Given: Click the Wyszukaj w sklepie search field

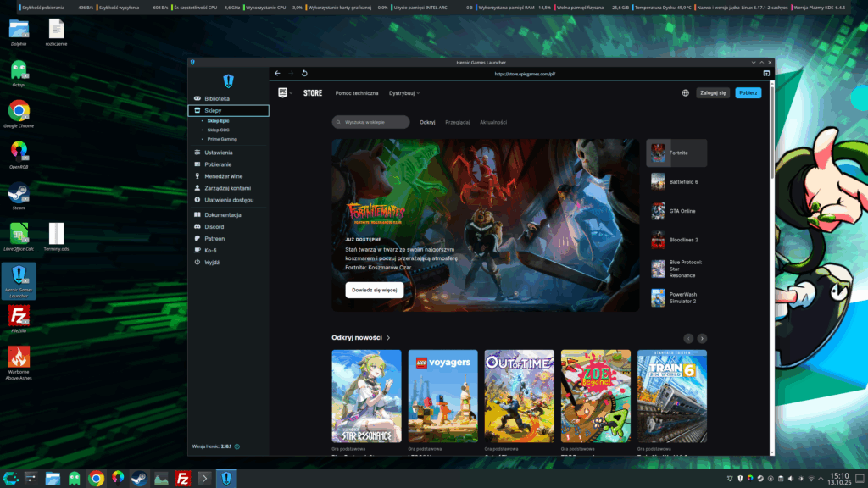Looking at the screenshot, I should tap(370, 122).
